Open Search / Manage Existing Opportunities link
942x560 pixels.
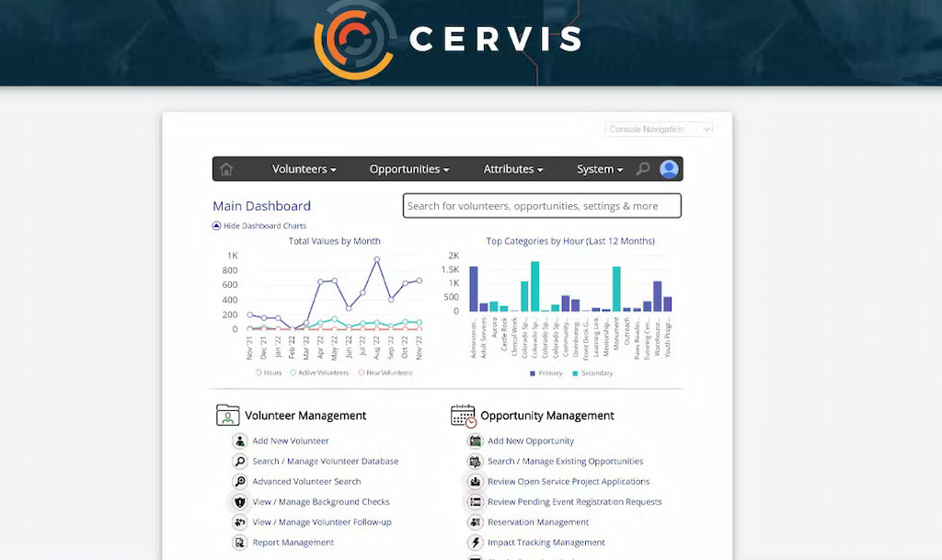pyautogui.click(x=566, y=462)
